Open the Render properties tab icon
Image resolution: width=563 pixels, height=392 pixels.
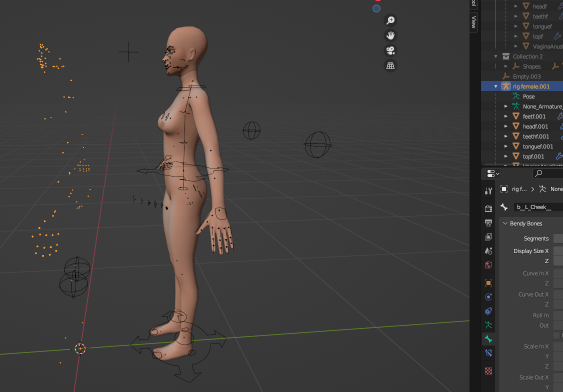coord(488,208)
